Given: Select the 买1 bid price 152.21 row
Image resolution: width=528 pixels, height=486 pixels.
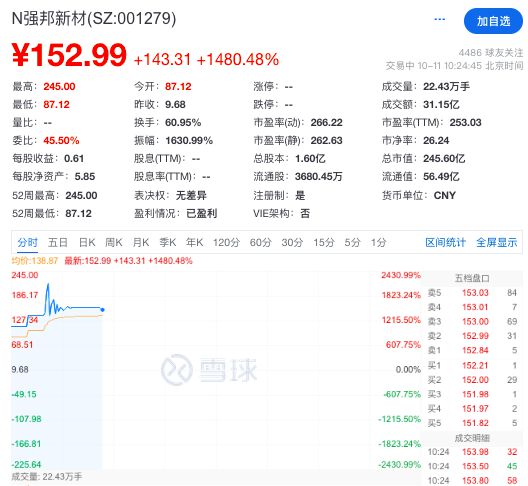Looking at the screenshot, I should coord(472,365).
